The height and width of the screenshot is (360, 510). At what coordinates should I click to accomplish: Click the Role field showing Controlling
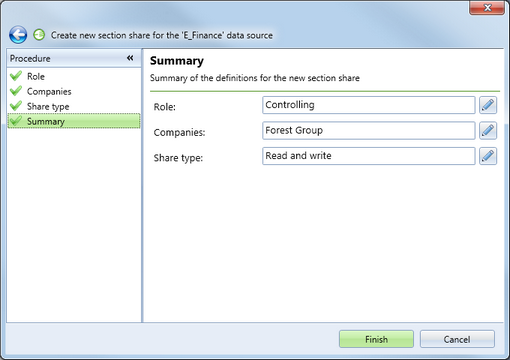coord(369,105)
